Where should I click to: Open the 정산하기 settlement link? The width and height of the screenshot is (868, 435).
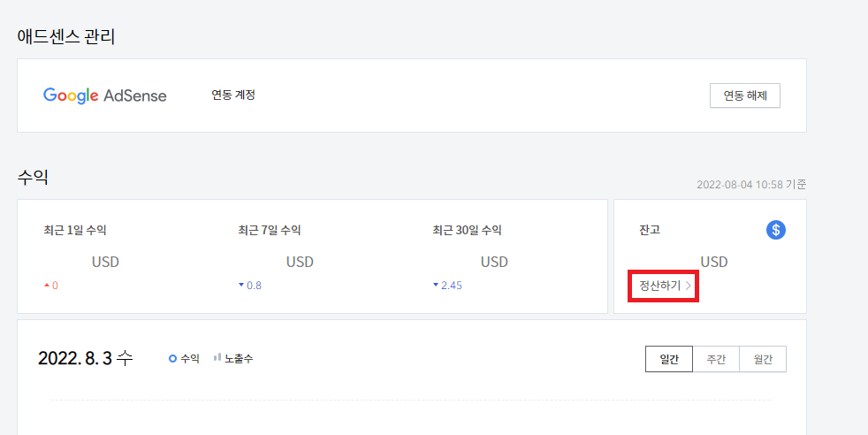coord(665,286)
